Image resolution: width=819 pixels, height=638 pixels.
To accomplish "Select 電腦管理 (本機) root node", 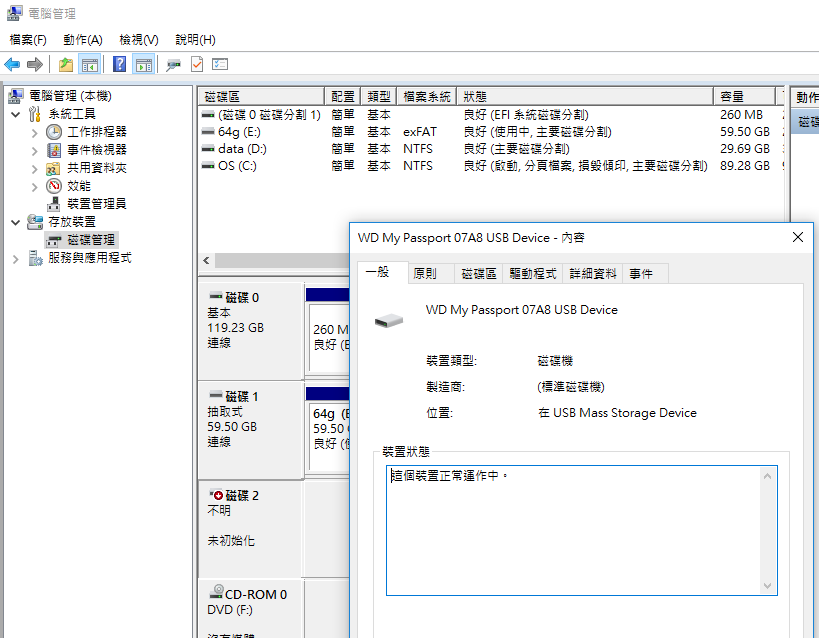I will [x=70, y=96].
